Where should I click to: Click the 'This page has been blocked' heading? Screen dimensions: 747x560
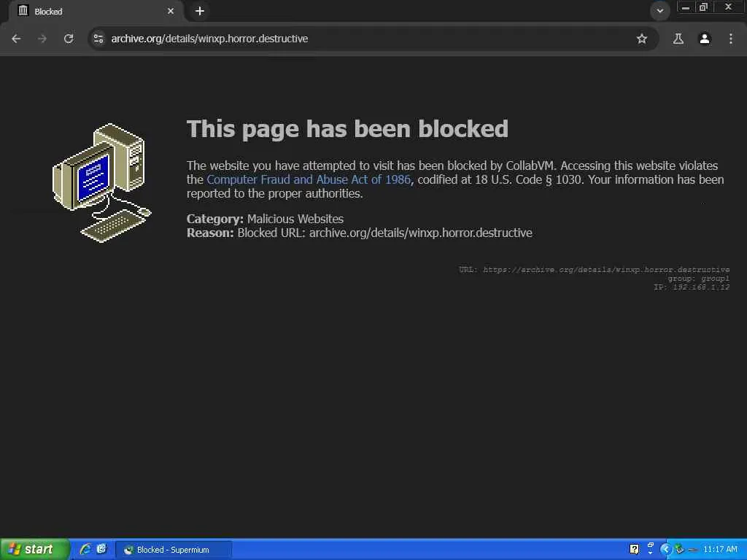(x=347, y=128)
